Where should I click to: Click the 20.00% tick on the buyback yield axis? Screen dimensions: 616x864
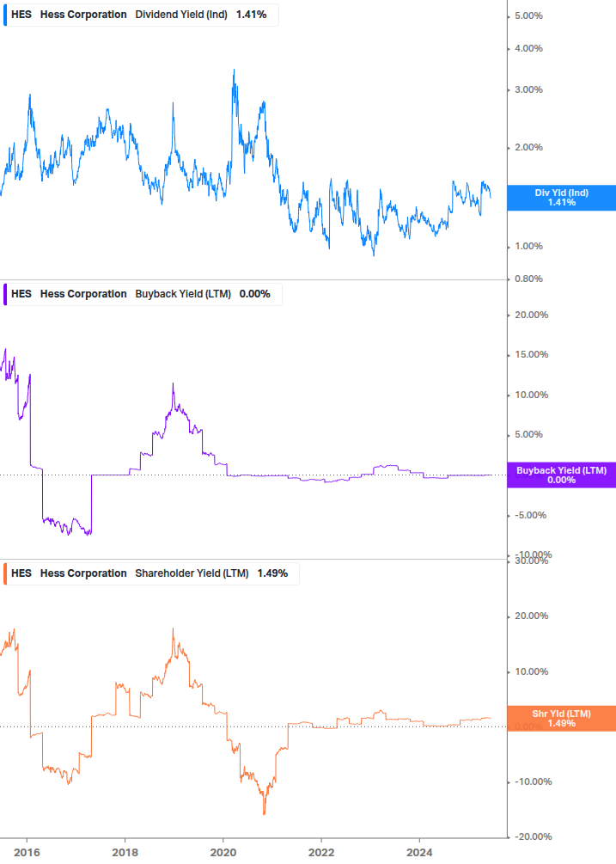[x=531, y=316]
